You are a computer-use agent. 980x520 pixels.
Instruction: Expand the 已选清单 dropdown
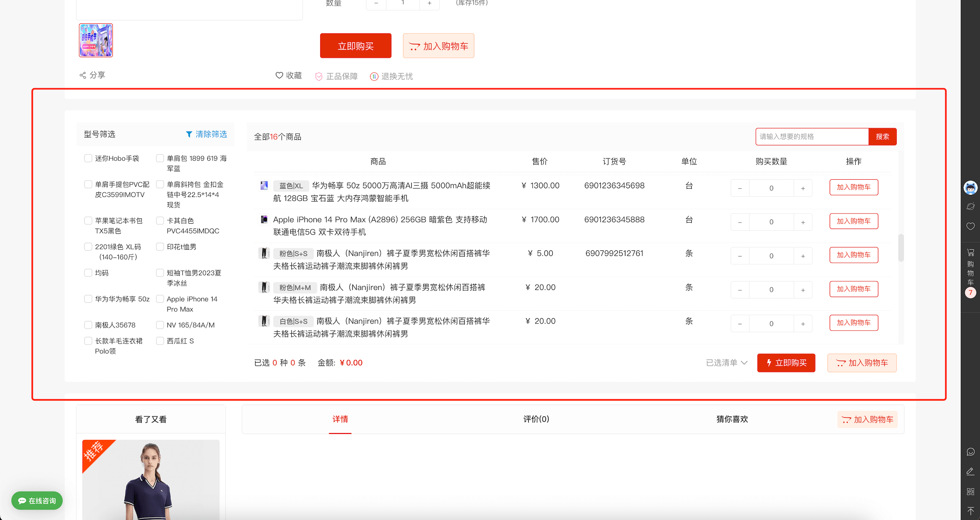[727, 363]
